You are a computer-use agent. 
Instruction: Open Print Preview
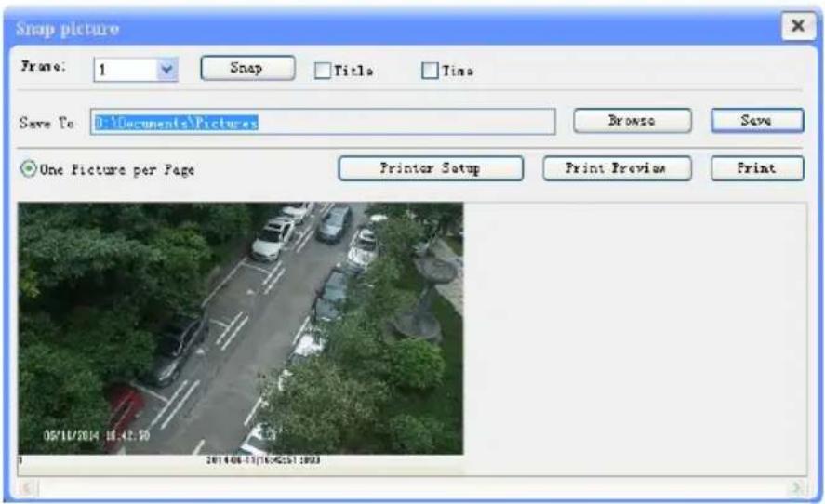click(618, 168)
